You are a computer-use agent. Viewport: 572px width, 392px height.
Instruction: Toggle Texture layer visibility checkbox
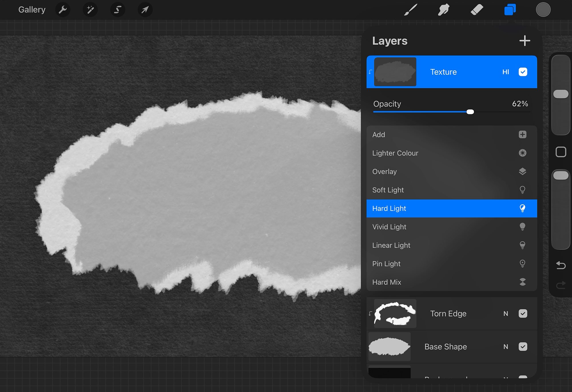tap(523, 72)
